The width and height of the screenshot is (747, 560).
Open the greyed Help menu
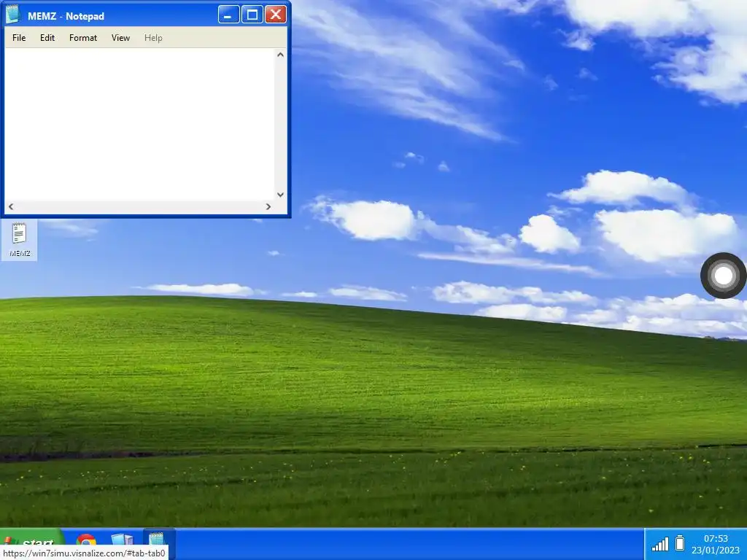(x=153, y=38)
